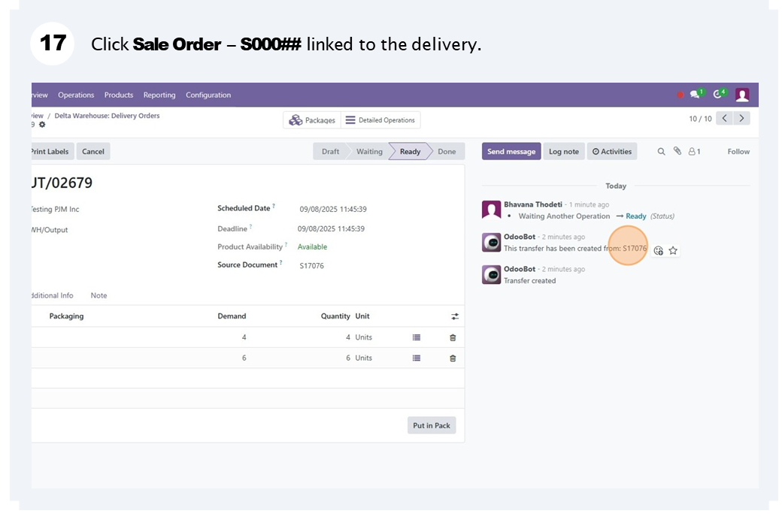This screenshot has width=782, height=532.
Task: Delete the product line with demand 6
Action: tap(453, 358)
